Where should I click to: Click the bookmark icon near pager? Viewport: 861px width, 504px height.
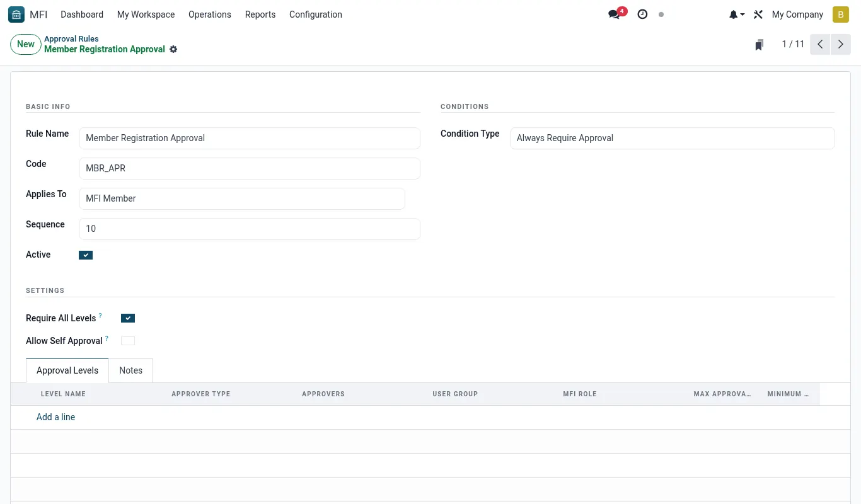click(x=760, y=45)
